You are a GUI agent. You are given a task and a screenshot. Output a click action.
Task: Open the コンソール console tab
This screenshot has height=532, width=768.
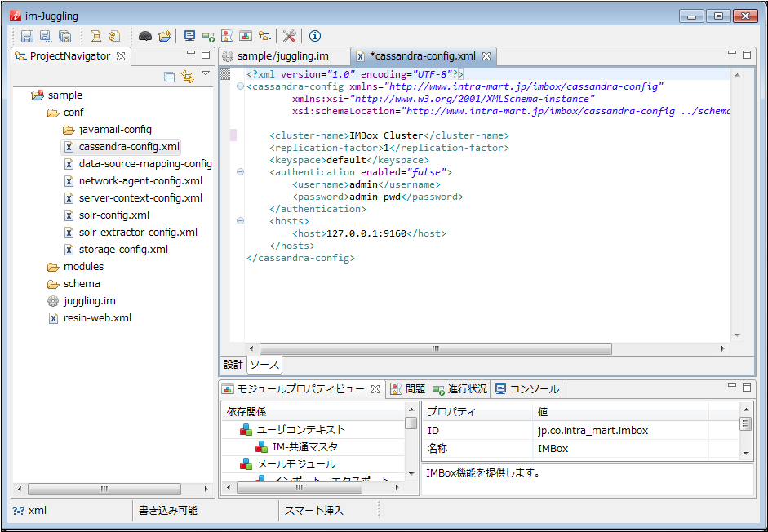526,389
